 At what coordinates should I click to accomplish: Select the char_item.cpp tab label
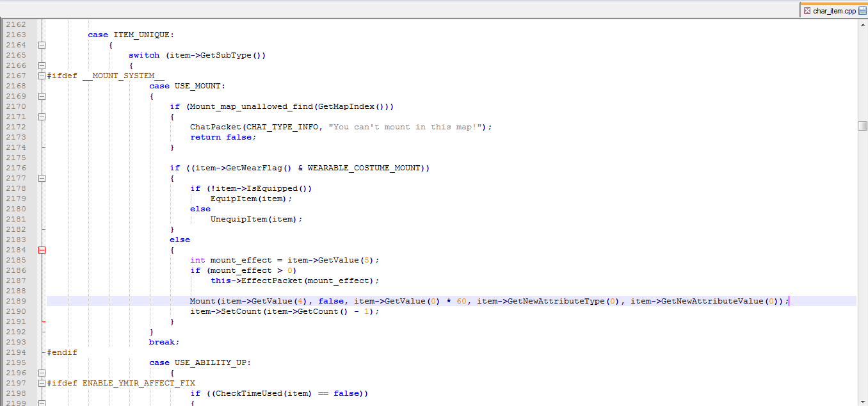coord(834,11)
